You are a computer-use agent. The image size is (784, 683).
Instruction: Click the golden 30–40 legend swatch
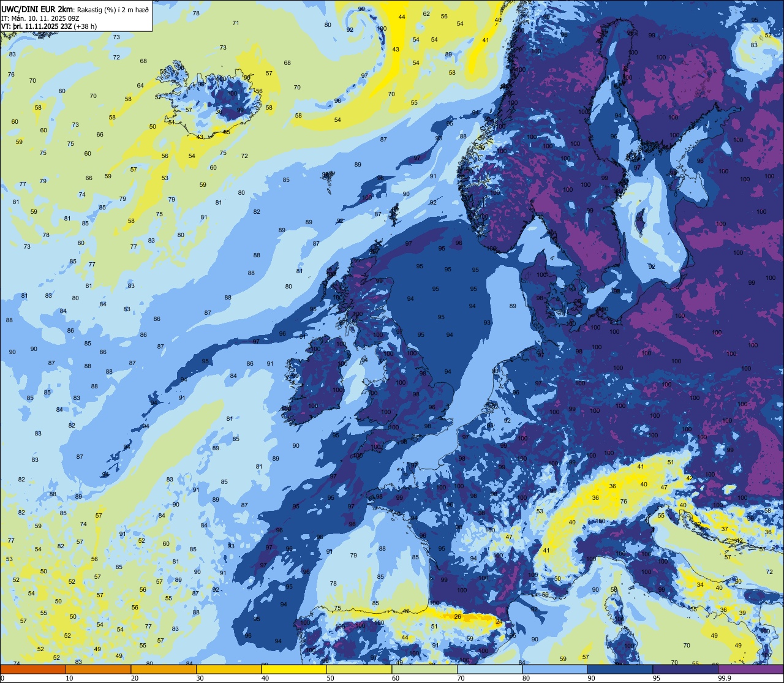pyautogui.click(x=228, y=670)
